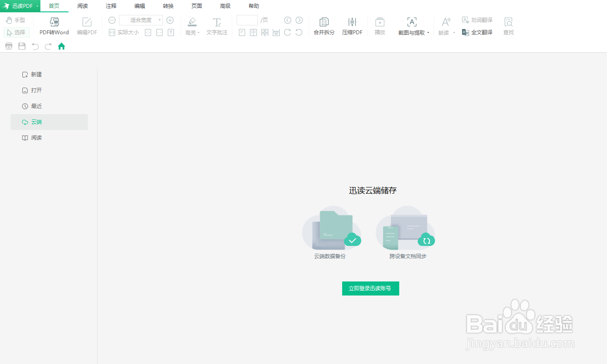
Task: Click the page number input field
Action: pos(247,20)
